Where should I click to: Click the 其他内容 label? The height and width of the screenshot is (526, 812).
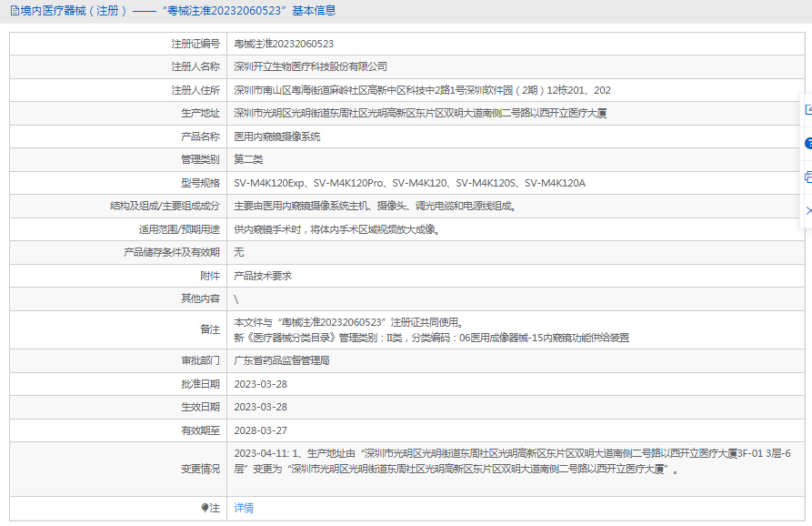(200, 298)
